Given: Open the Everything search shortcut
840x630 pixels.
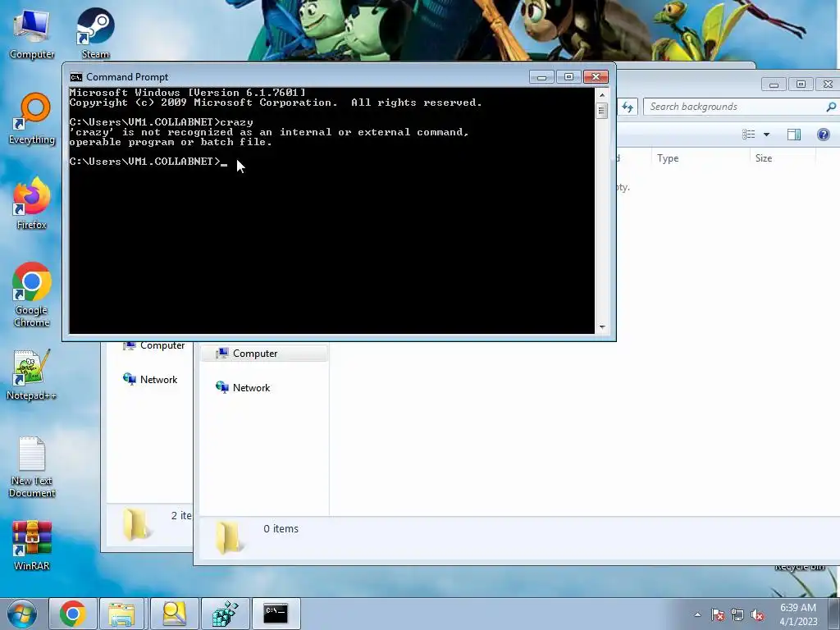Looking at the screenshot, I should tap(32, 119).
